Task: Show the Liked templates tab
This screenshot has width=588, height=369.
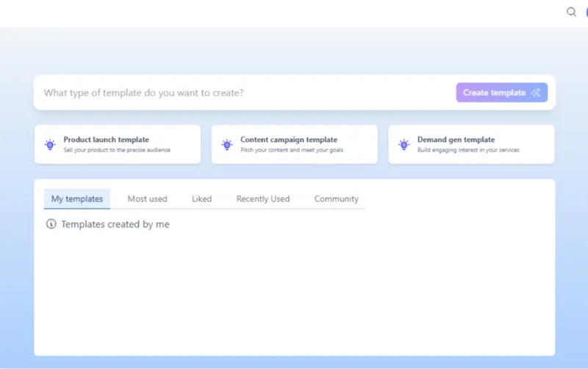Action: [201, 198]
